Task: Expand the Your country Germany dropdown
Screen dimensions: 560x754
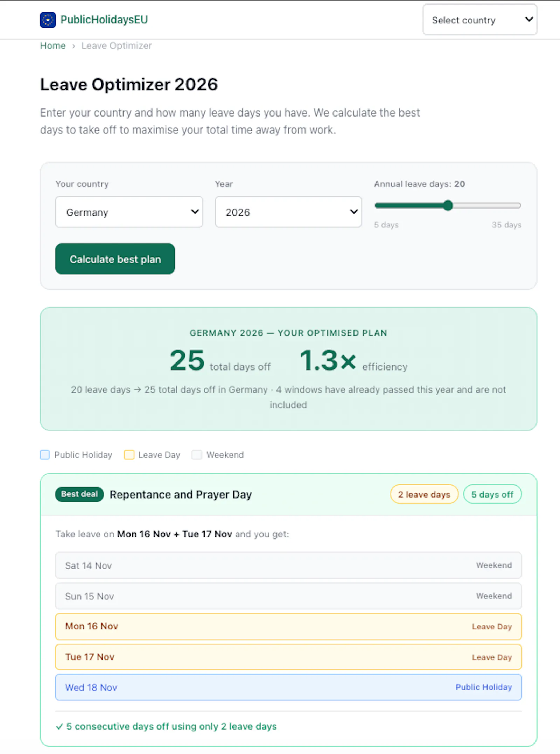Action: click(129, 212)
